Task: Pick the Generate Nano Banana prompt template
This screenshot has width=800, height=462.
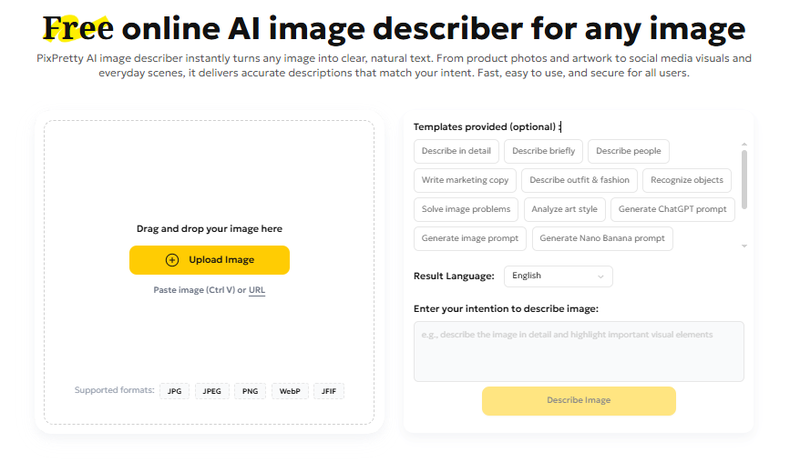Action: tap(601, 239)
